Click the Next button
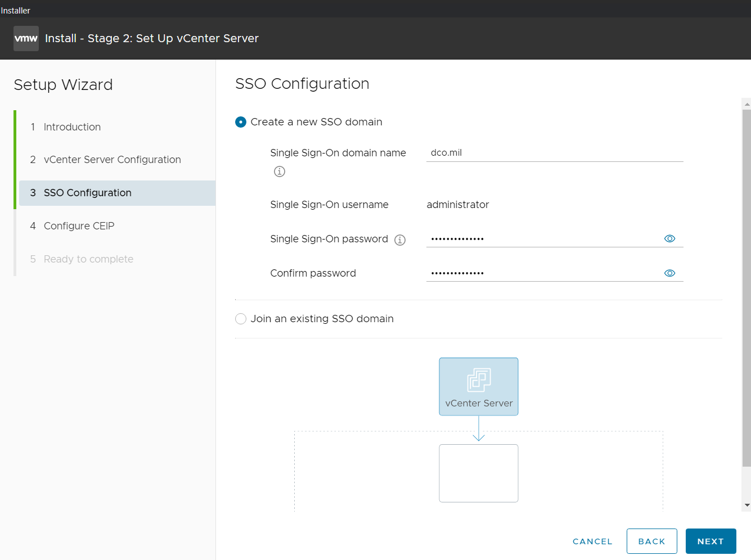Image resolution: width=751 pixels, height=560 pixels. pos(711,541)
